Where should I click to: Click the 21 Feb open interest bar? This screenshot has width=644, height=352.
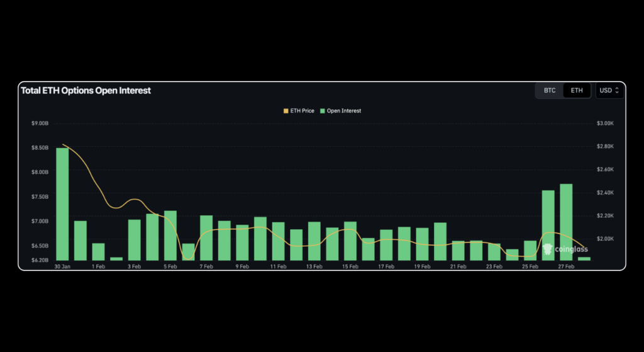458,251
